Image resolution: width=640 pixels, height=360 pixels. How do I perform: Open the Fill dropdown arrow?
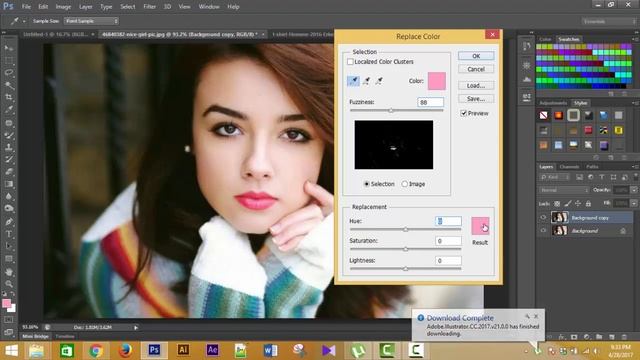pyautogui.click(x=634, y=203)
